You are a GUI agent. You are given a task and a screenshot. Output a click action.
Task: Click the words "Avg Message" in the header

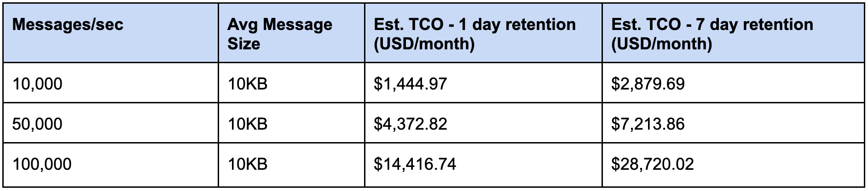coord(279,24)
